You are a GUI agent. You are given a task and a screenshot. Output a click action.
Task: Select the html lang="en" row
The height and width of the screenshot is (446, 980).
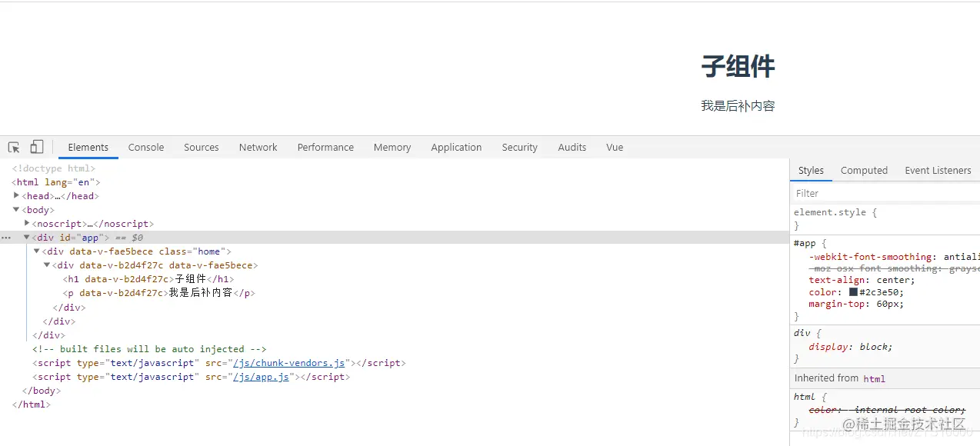[56, 182]
